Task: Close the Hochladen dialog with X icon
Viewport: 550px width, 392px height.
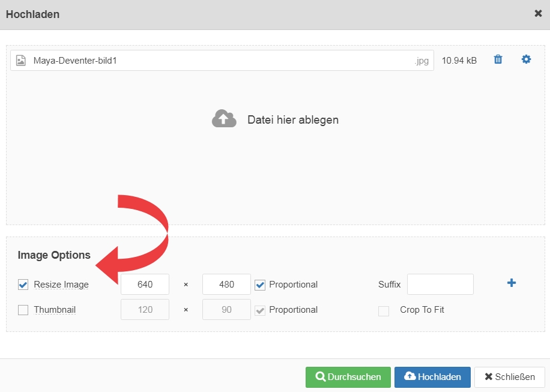Action: pos(538,13)
